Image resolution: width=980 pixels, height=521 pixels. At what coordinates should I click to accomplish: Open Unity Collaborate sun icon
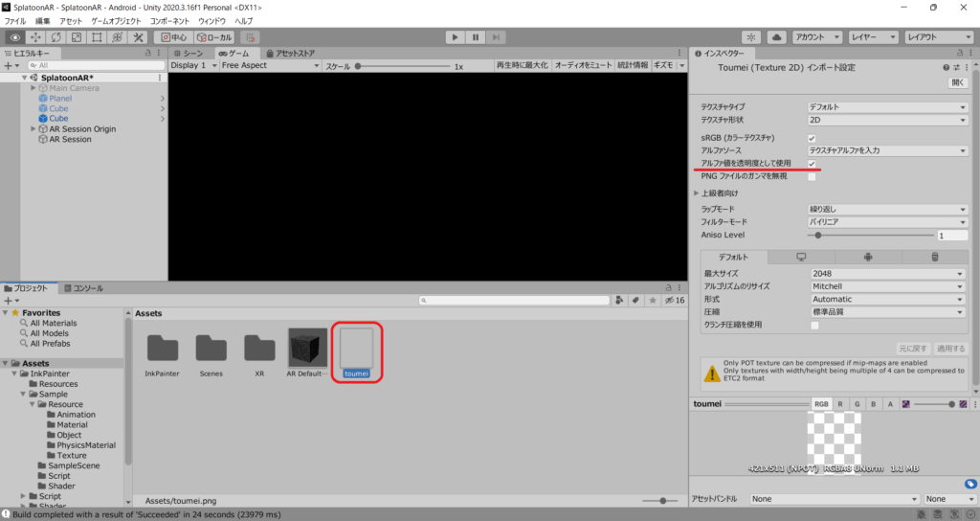(751, 37)
